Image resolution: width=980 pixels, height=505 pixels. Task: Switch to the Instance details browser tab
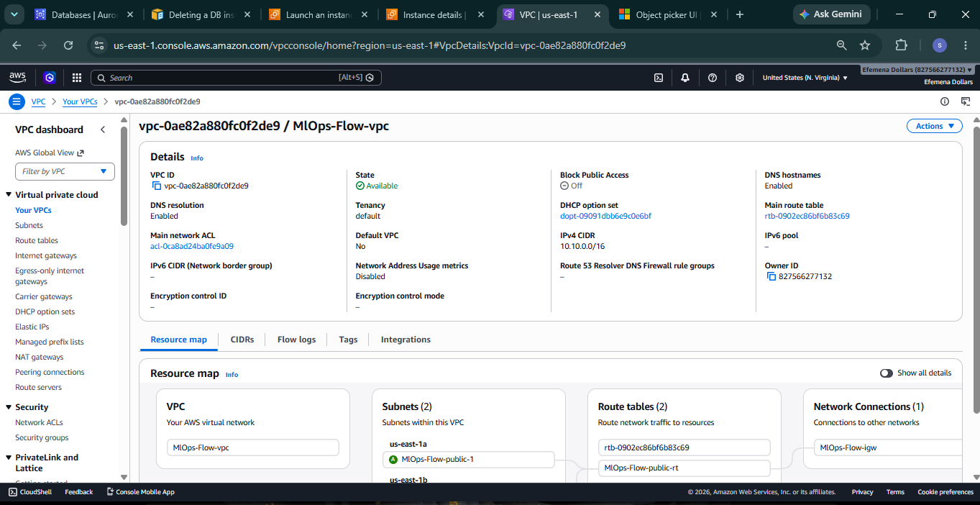pos(433,14)
